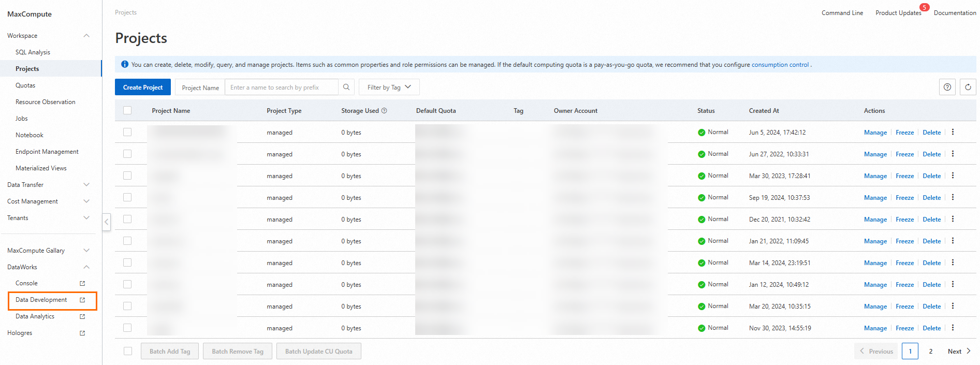Collapse the DataWorks section

[86, 267]
